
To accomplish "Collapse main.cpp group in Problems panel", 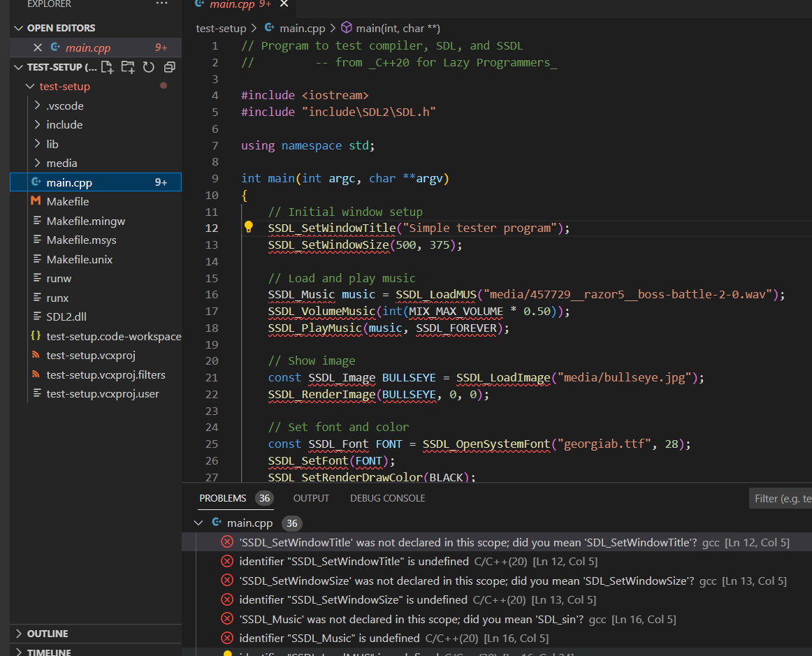I will [199, 523].
